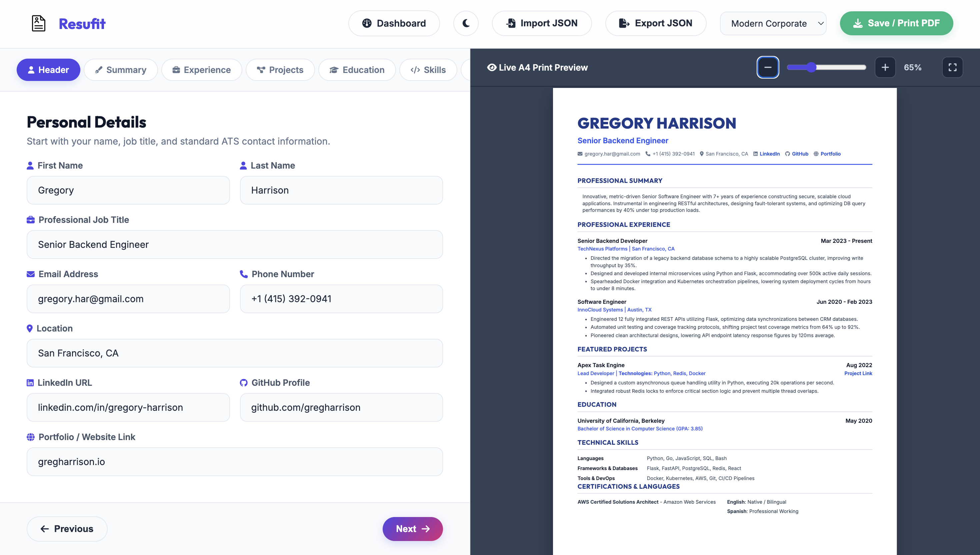Click the zoom in plus icon
Screen dimensions: 980x555
[x=885, y=68]
